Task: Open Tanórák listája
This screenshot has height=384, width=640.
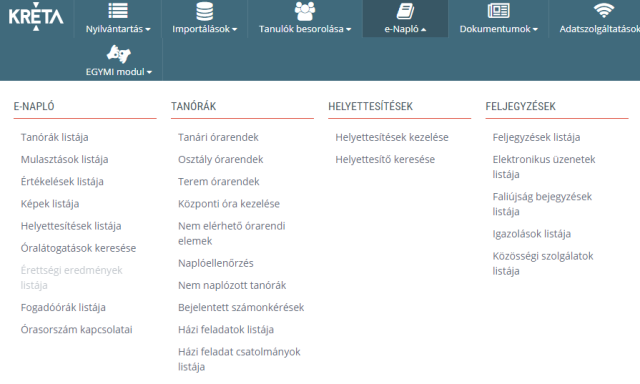Action: (55, 138)
